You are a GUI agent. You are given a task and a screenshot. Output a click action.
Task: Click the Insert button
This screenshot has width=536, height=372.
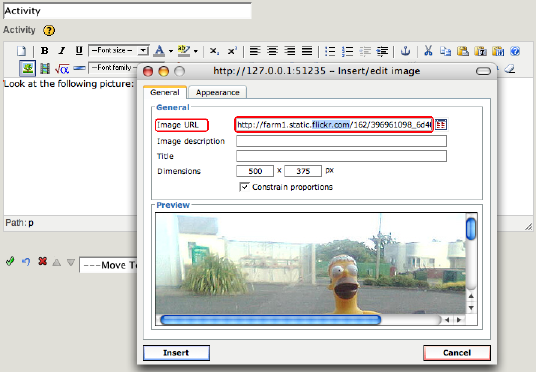click(176, 353)
